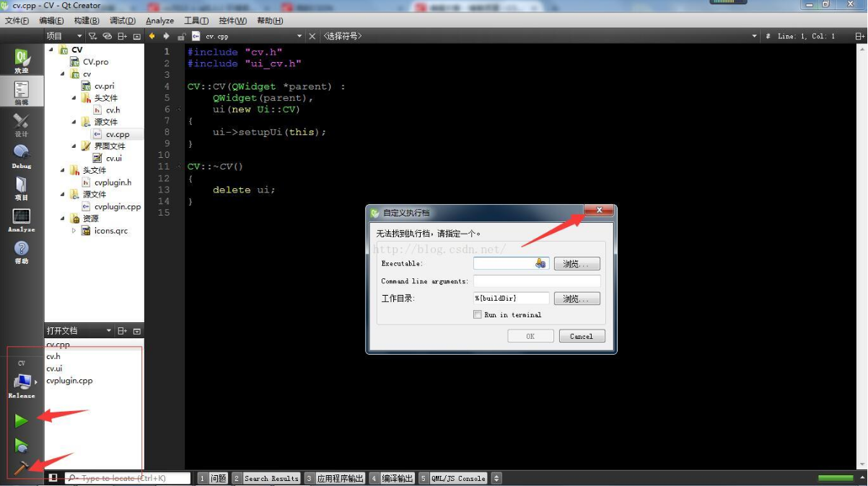
Task: Show the QML/JS Console pane
Action: 453,478
